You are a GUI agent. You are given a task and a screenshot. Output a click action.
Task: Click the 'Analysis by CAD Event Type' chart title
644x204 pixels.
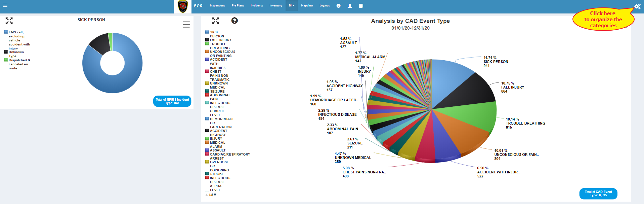click(x=410, y=21)
